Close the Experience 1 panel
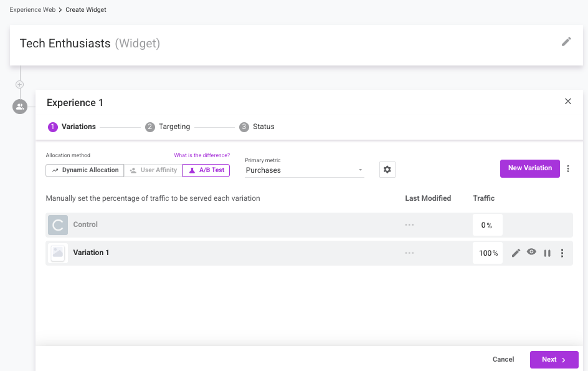Screen dimensions: 588x371 pyautogui.click(x=567, y=102)
